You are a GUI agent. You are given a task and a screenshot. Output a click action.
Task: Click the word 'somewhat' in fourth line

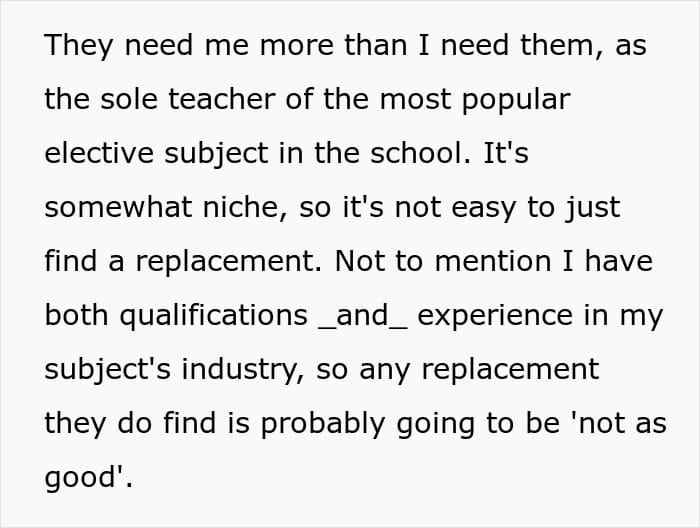click(118, 207)
